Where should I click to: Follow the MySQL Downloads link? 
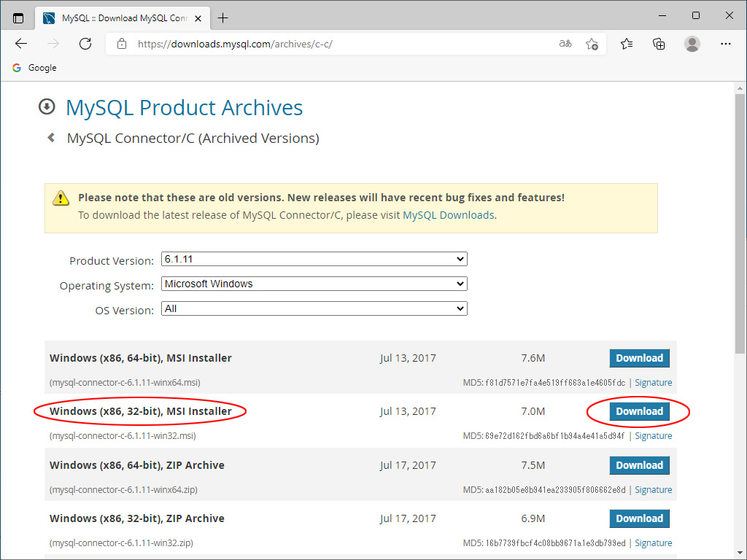pyautogui.click(x=449, y=215)
